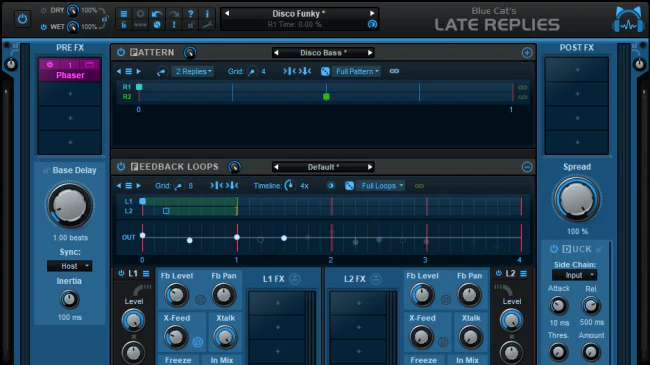The width and height of the screenshot is (650, 365).
Task: Click the randomize dice icon in Feedback Loops
Action: [x=349, y=186]
